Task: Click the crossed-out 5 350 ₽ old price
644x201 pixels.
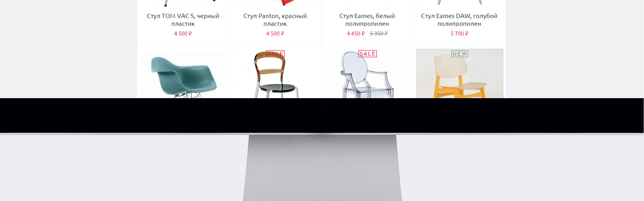Action: pos(379,33)
